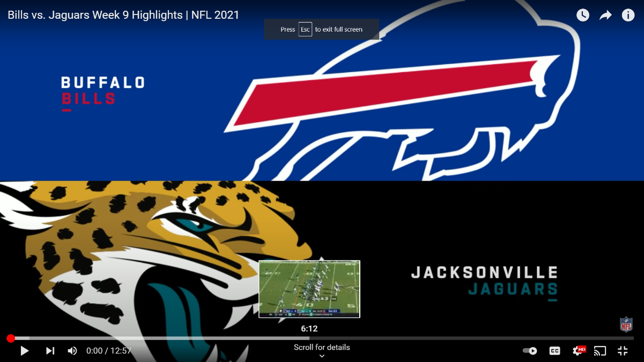Exit full screen mode
644x362 pixels.
pyautogui.click(x=623, y=351)
